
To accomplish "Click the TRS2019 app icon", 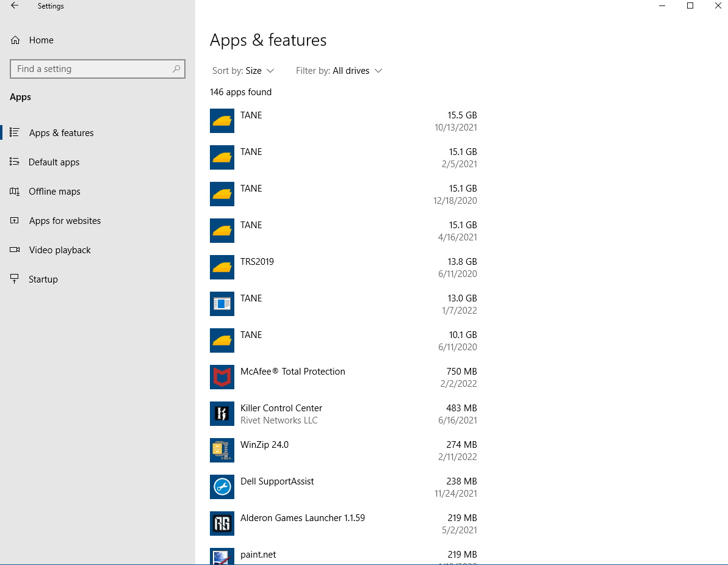I will [222, 267].
